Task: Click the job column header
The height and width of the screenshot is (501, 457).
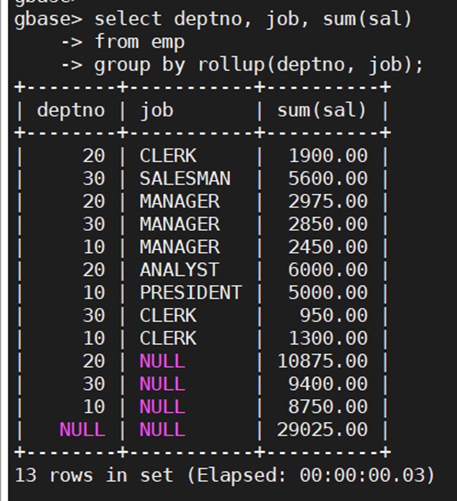Action: tap(157, 111)
